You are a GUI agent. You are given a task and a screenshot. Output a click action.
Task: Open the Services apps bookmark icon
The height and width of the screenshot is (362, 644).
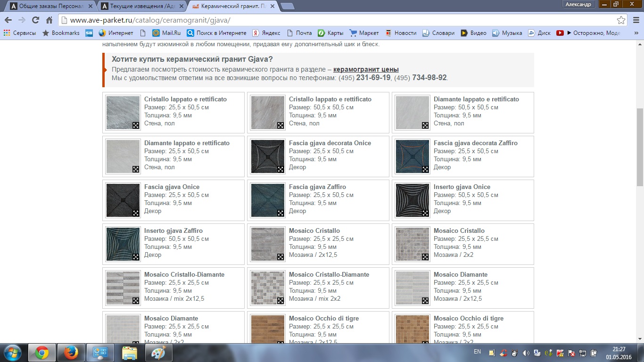7,33
